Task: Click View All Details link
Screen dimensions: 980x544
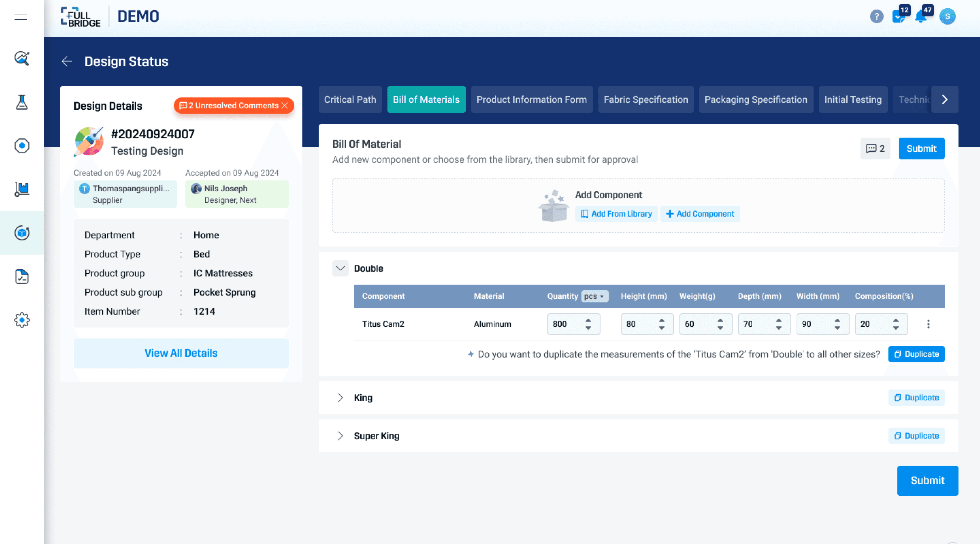Action: pyautogui.click(x=181, y=353)
